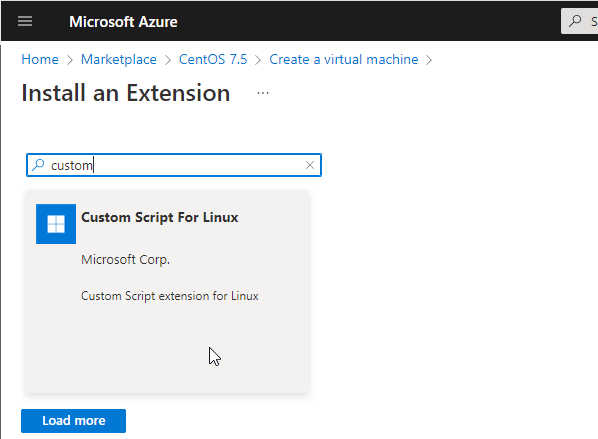
Task: Open the CentOS 7.5 breadcrumb link
Action: coord(213,59)
